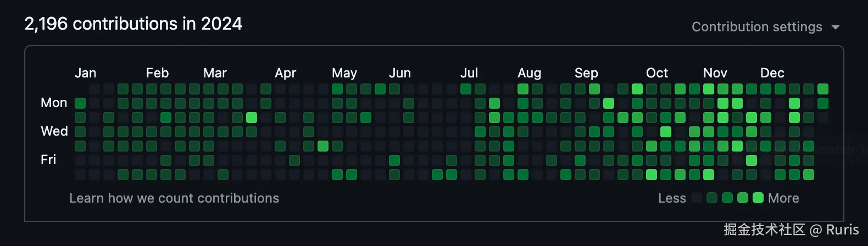Click the caret arrow beside Contribution settings
868x246 pixels.
pos(836,27)
